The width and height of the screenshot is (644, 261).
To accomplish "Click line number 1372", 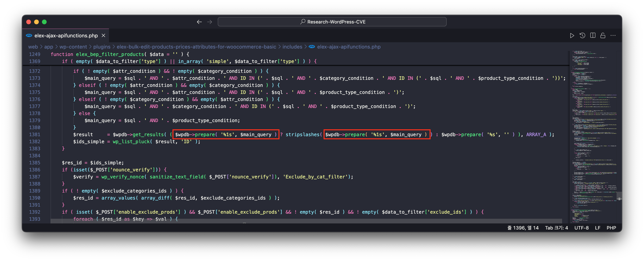I will pyautogui.click(x=34, y=71).
